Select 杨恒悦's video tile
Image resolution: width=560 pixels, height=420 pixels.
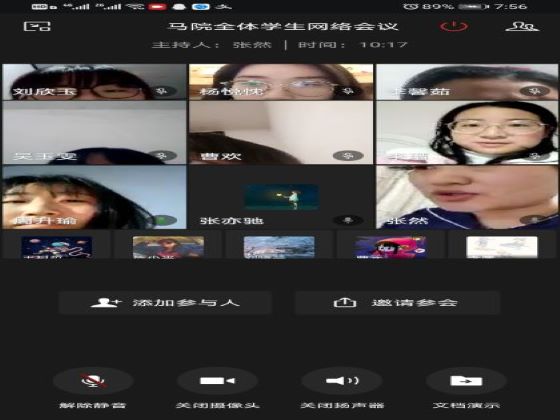coord(281,82)
